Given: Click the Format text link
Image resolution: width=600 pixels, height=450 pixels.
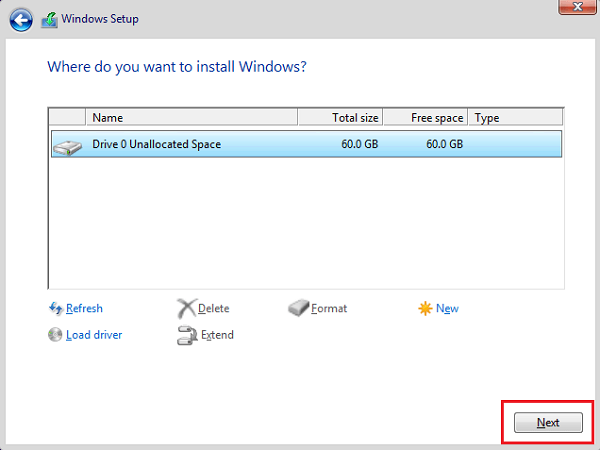Looking at the screenshot, I should (329, 308).
